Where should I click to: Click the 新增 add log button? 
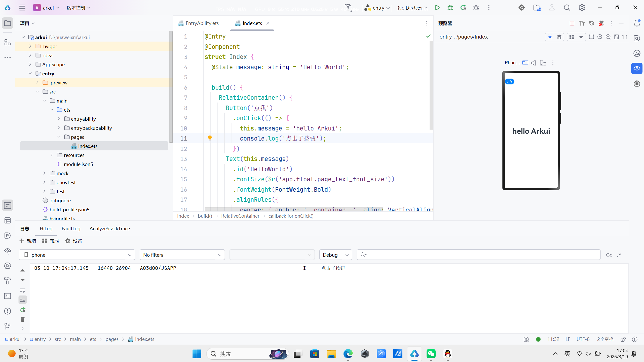(x=28, y=241)
